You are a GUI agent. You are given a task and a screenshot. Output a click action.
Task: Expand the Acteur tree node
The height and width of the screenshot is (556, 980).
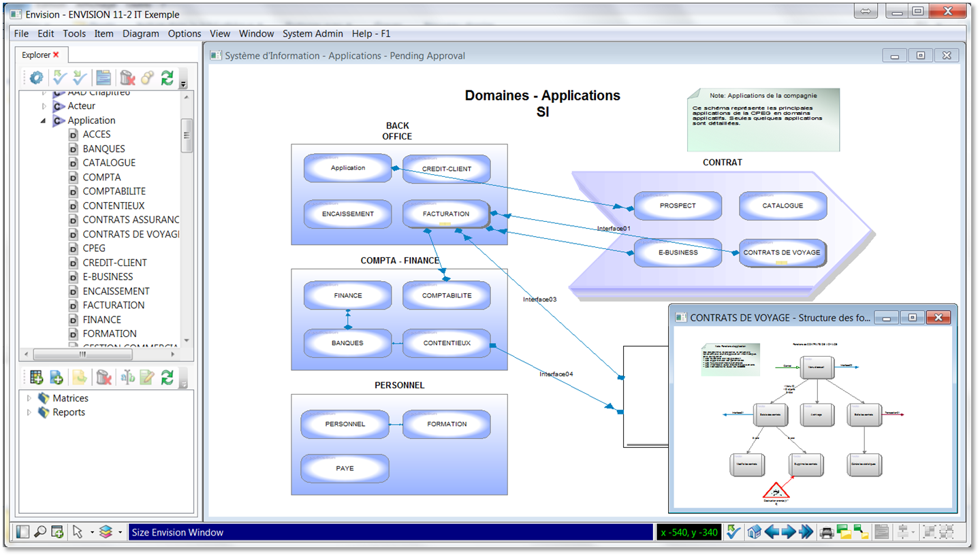pyautogui.click(x=44, y=106)
